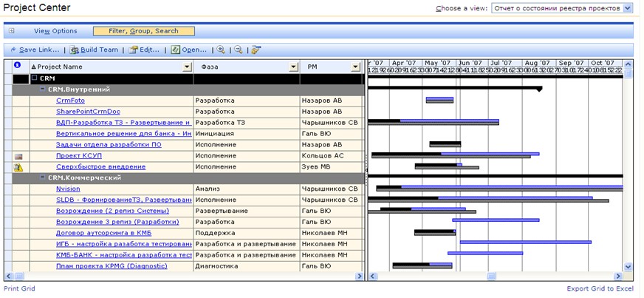Screen dimensions: 644x298
Task: Click Build Team in the toolbar
Action: [x=94, y=50]
